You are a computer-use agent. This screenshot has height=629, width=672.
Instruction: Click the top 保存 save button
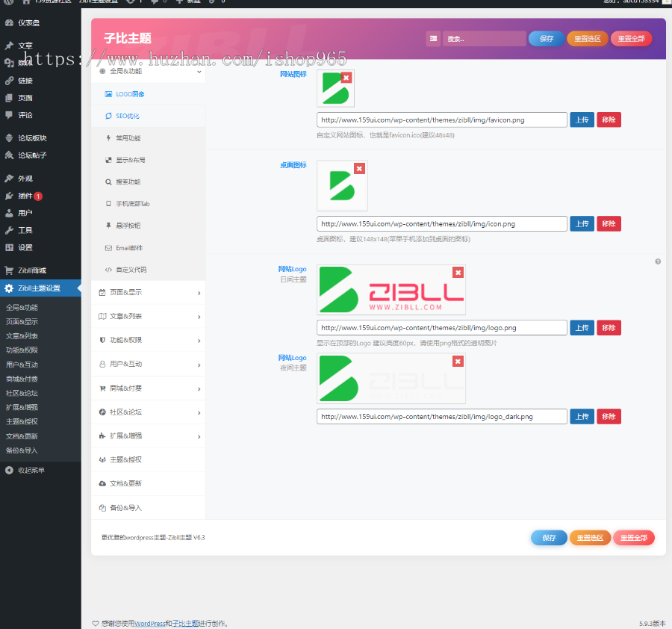pos(546,39)
